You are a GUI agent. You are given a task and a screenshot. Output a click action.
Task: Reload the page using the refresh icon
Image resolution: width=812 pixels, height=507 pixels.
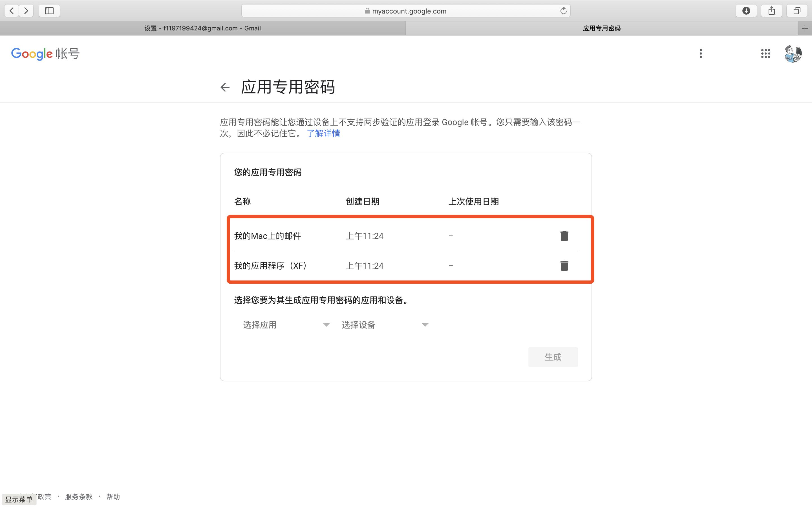click(563, 10)
